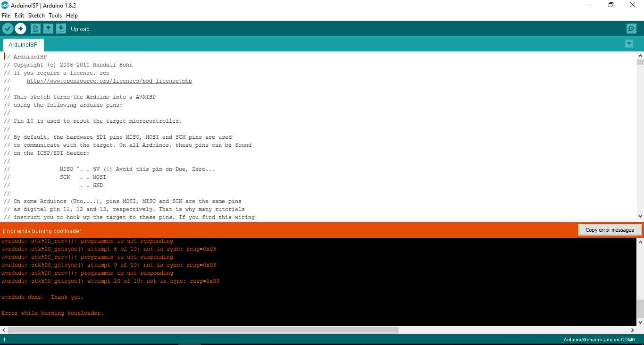Click the Upload arrow toolbar icon
This screenshot has height=345, width=644.
[x=20, y=29]
